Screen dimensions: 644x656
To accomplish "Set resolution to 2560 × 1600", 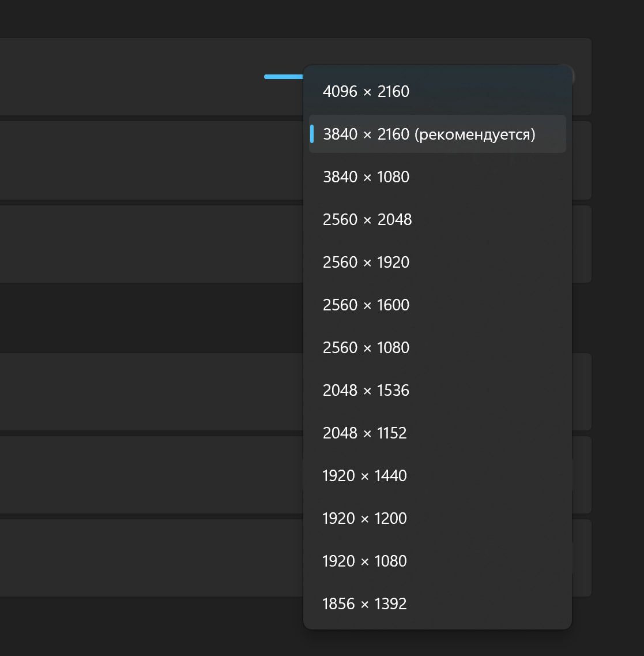I will (x=438, y=305).
